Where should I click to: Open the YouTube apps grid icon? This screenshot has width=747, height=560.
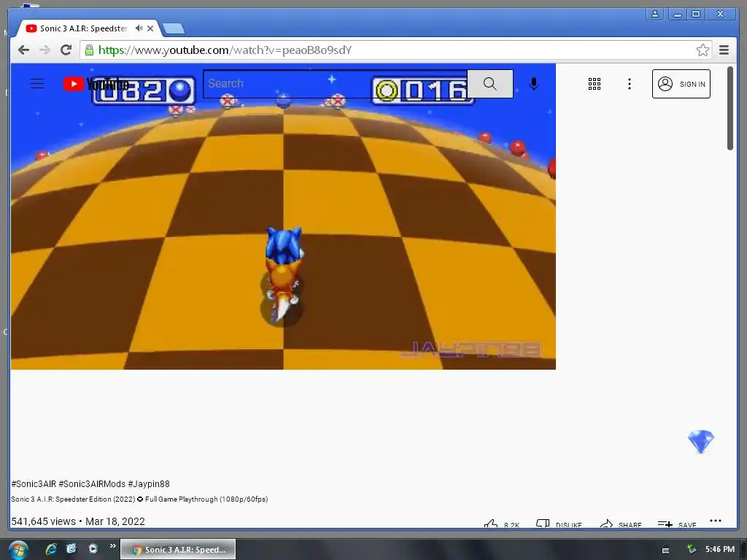(x=594, y=84)
